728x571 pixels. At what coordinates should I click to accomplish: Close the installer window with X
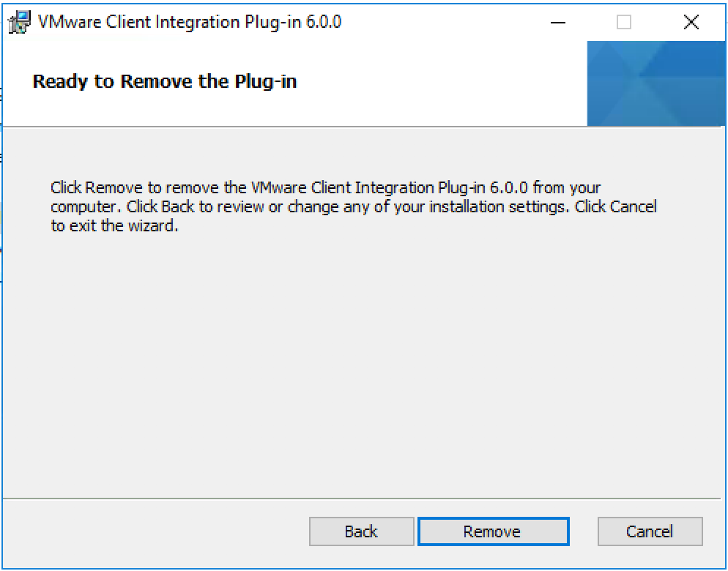(x=691, y=22)
